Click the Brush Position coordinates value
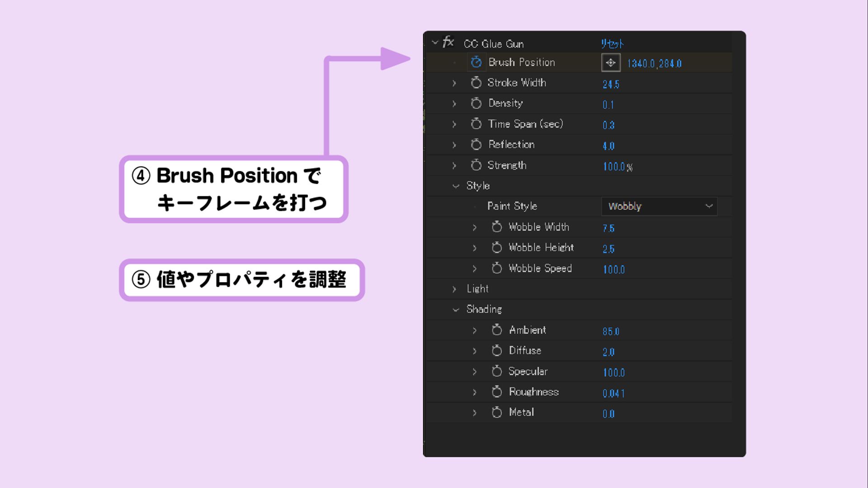 click(x=654, y=64)
